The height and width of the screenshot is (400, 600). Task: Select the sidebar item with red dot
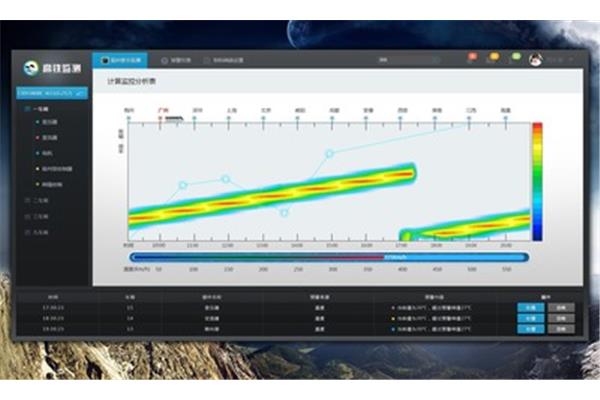point(47,138)
